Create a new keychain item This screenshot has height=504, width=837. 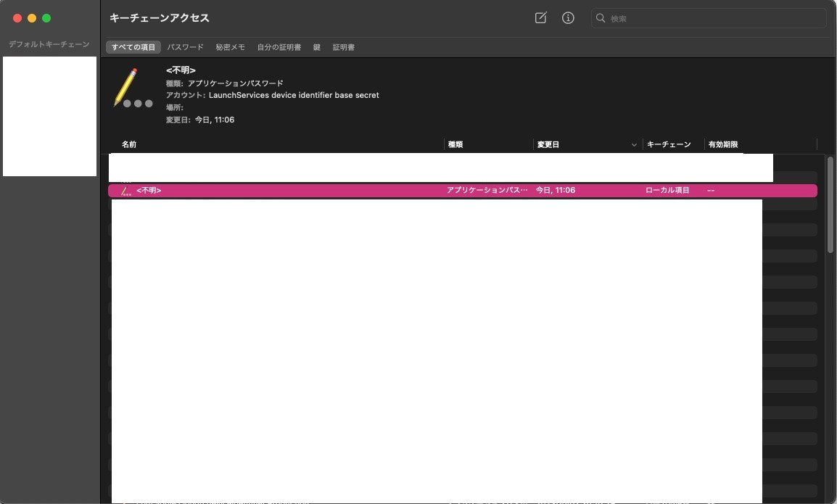pyautogui.click(x=540, y=18)
